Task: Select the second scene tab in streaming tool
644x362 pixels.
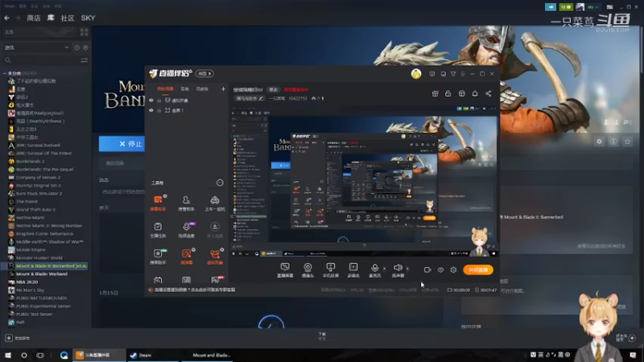Action: pyautogui.click(x=185, y=88)
